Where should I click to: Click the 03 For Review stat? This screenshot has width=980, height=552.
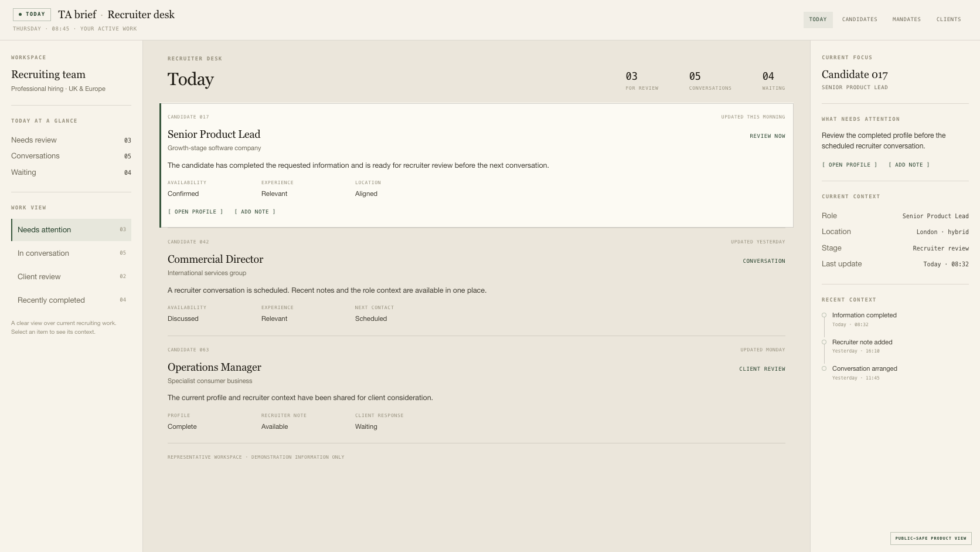click(x=642, y=81)
